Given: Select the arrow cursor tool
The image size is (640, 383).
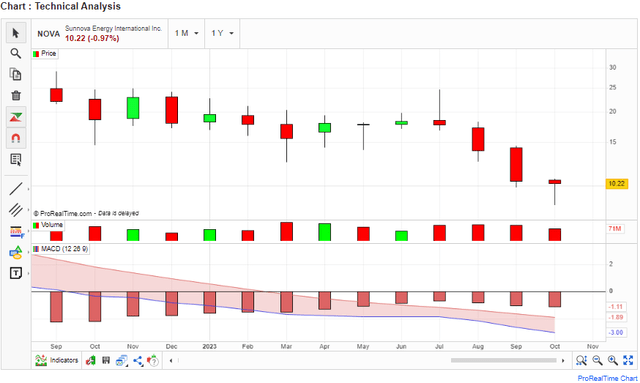Looking at the screenshot, I should [16, 33].
